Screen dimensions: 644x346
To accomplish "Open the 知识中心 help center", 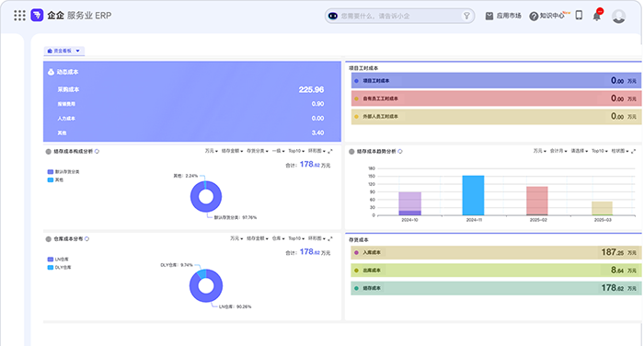I will pos(548,16).
